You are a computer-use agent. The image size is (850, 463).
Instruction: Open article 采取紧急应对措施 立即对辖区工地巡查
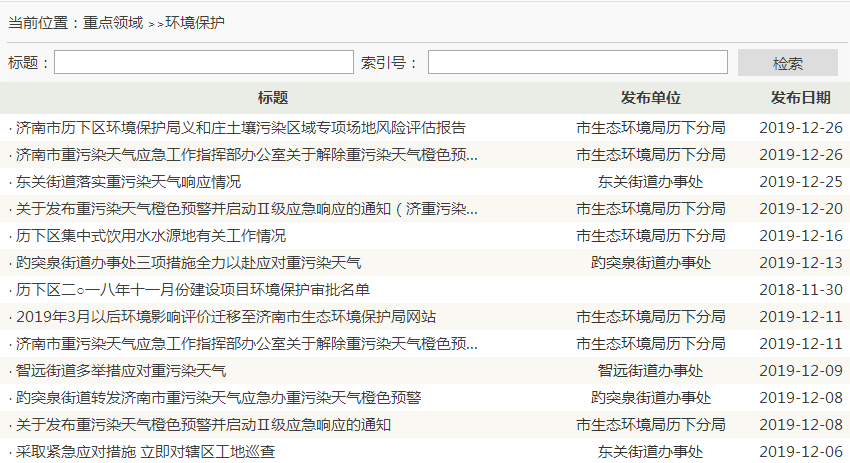145,452
